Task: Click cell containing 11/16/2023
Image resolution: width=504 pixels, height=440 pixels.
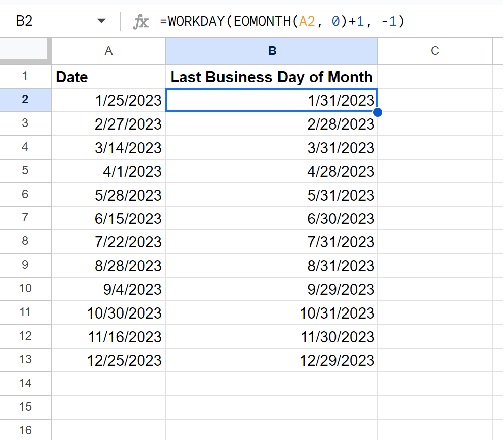Action: click(x=108, y=337)
